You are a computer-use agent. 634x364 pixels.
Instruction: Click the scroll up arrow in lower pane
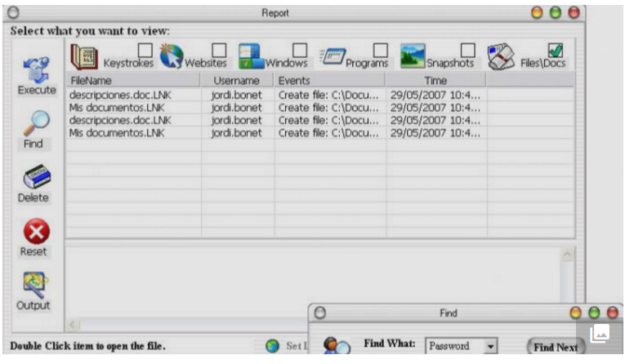[x=568, y=255]
